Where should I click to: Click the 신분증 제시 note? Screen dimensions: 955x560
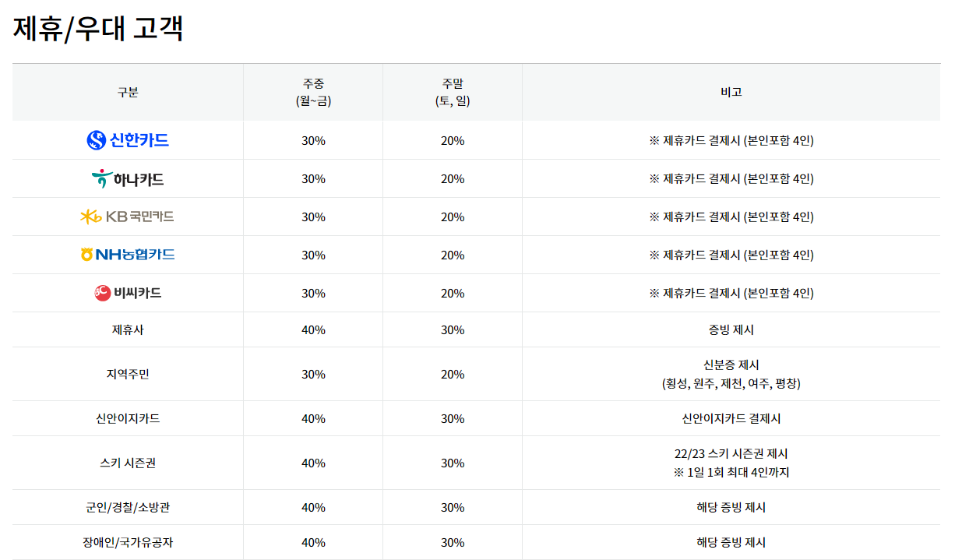(731, 365)
